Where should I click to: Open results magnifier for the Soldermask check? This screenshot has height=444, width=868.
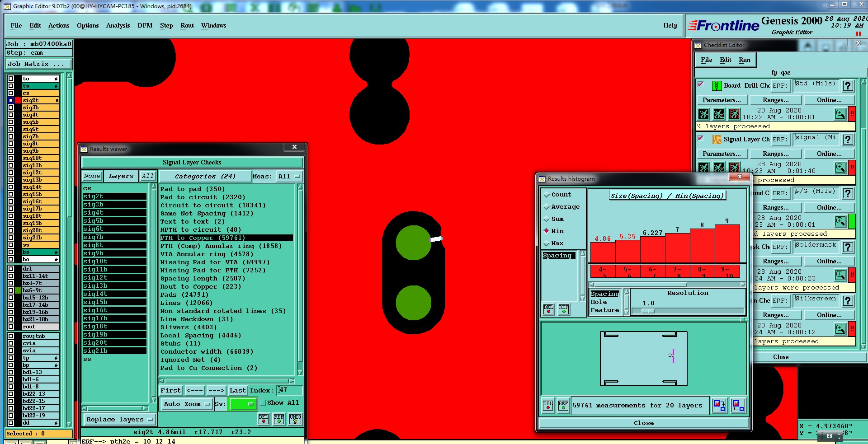click(x=840, y=275)
